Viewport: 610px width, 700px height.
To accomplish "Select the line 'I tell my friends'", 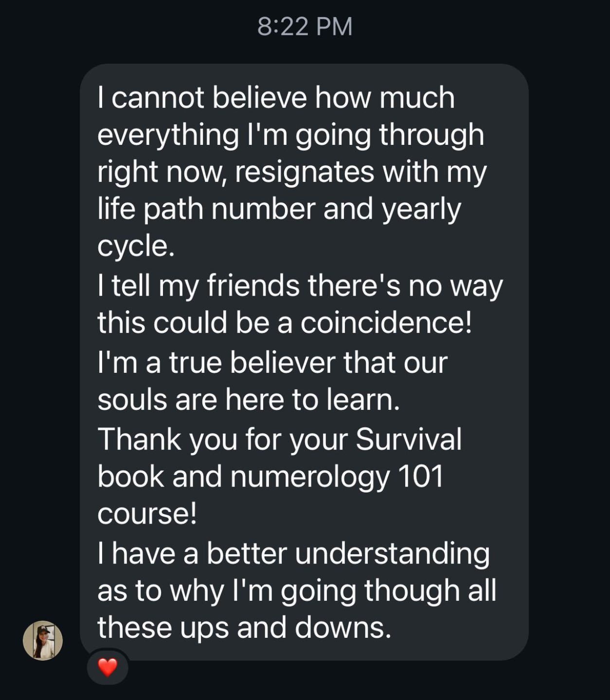I will click(x=198, y=285).
